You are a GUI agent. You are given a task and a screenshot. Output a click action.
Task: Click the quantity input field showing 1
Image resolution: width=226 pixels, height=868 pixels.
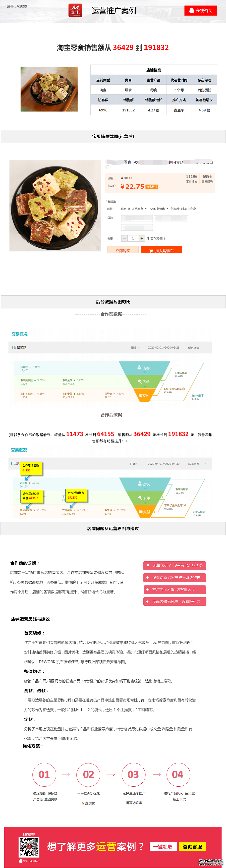133,238
